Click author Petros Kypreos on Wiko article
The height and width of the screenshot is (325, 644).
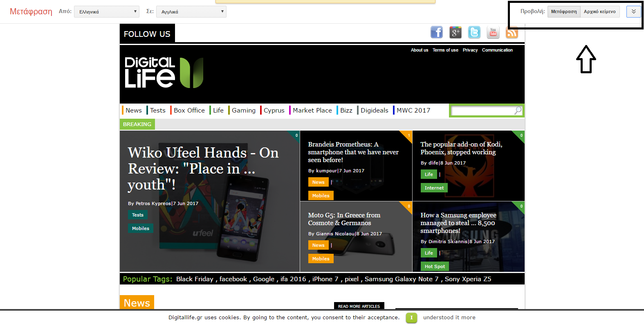pyautogui.click(x=153, y=203)
